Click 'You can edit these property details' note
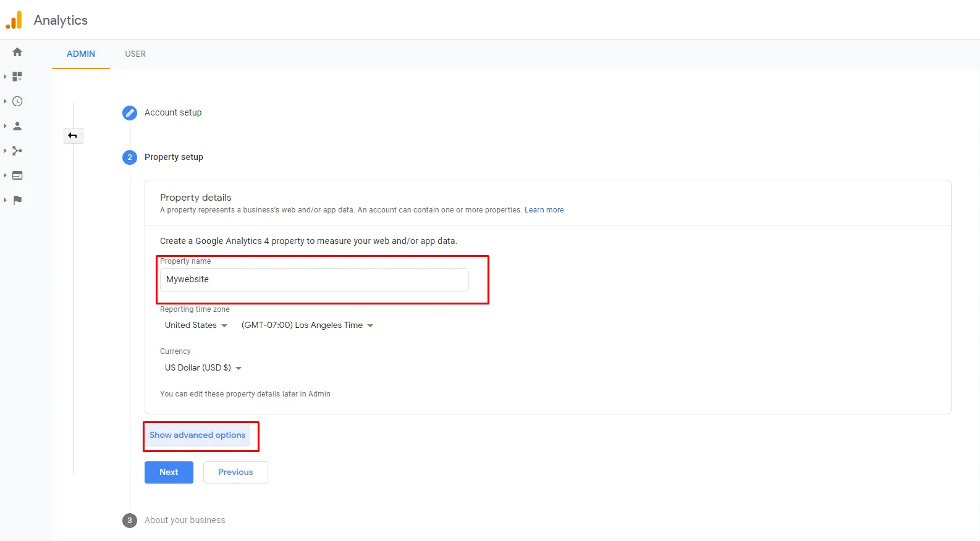 click(x=245, y=394)
